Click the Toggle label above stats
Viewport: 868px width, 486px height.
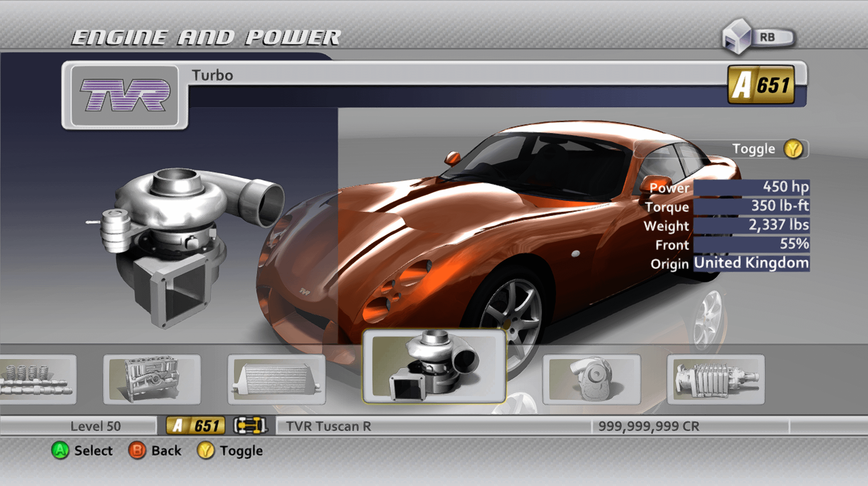(754, 149)
